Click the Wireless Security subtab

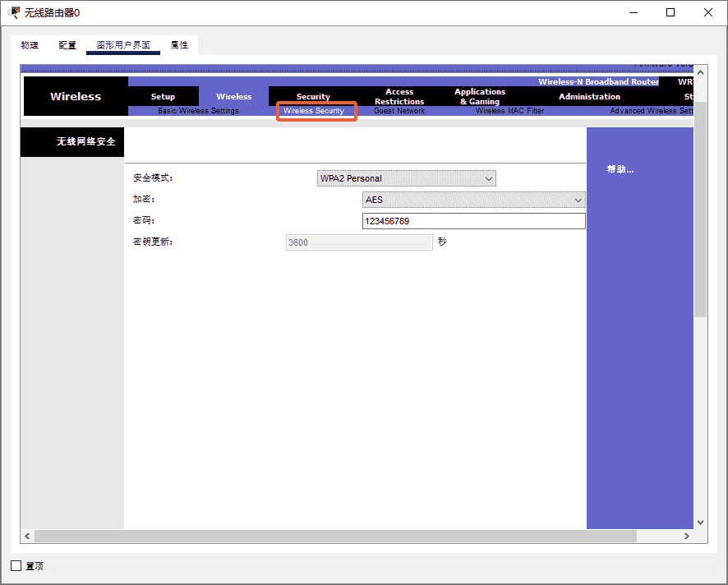(x=314, y=111)
